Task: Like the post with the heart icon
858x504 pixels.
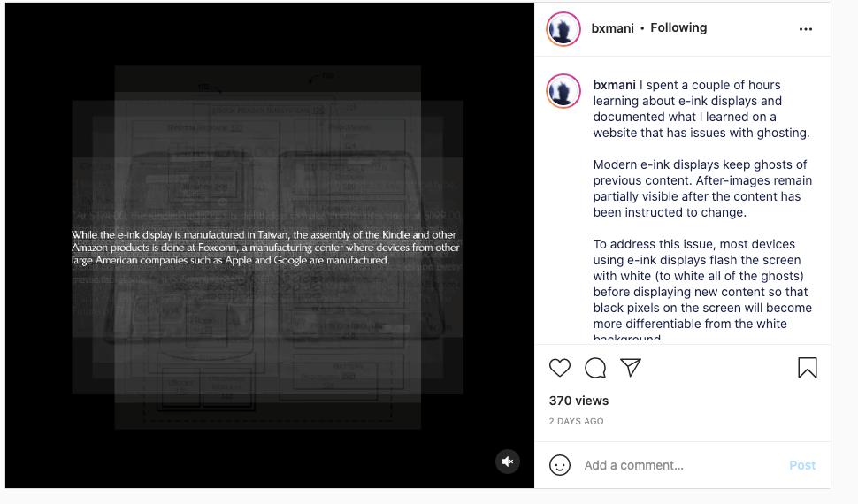Action: (559, 368)
